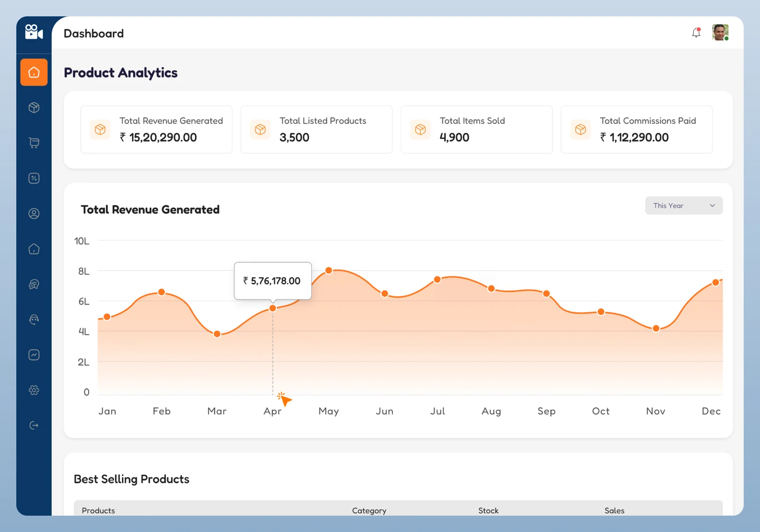This screenshot has height=532, width=760.
Task: Click the Category column header
Action: 369,511
